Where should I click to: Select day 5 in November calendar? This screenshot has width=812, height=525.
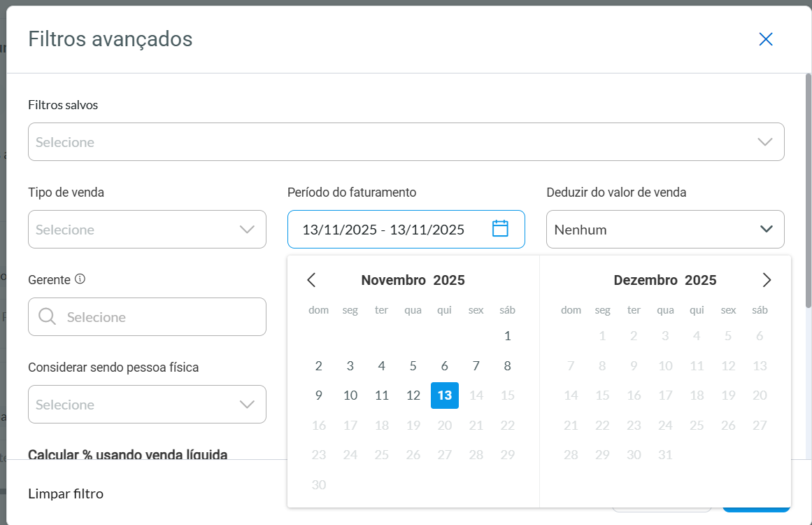(413, 365)
